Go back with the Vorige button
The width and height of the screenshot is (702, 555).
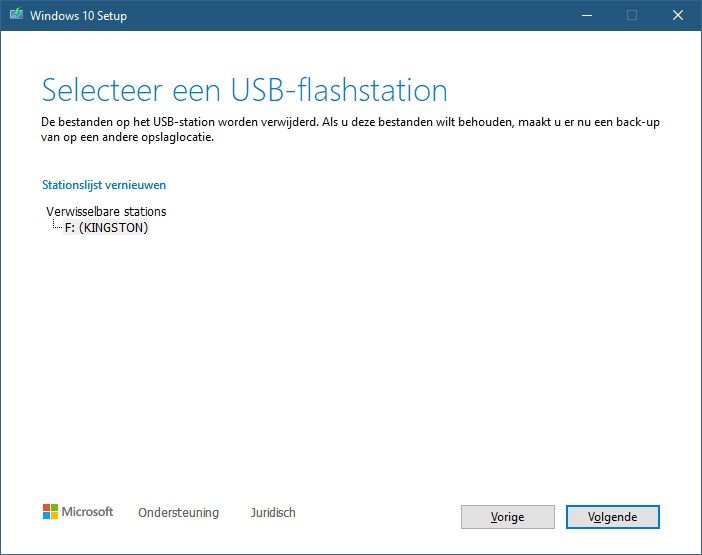click(x=508, y=517)
